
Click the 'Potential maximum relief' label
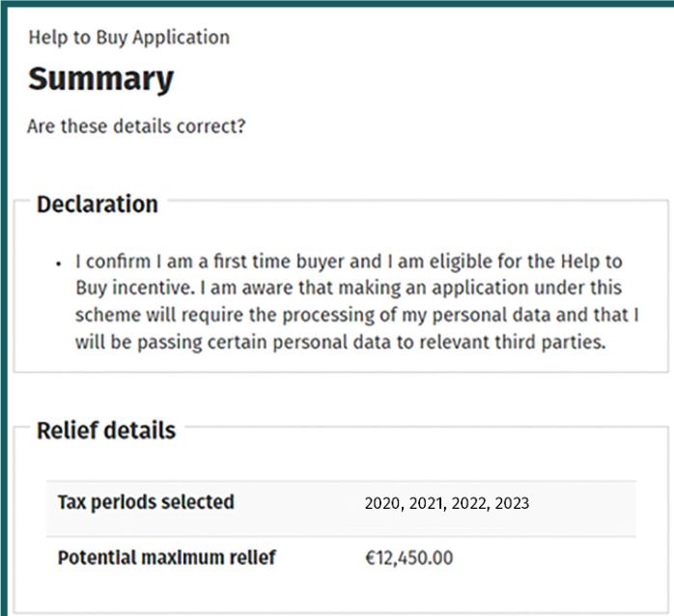coord(166,558)
